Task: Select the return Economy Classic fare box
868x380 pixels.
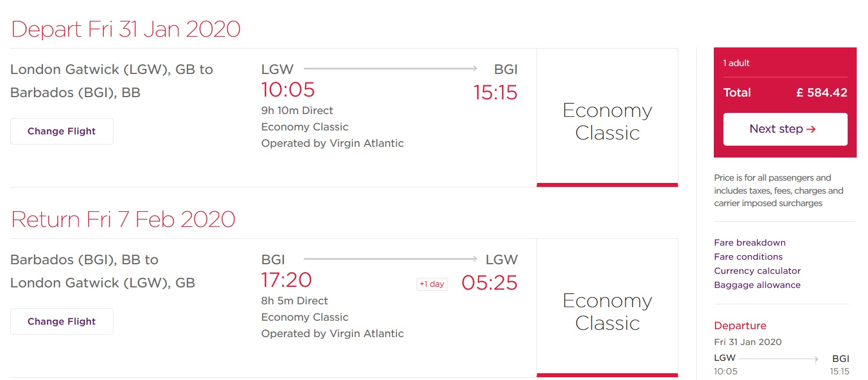Action: tap(607, 312)
